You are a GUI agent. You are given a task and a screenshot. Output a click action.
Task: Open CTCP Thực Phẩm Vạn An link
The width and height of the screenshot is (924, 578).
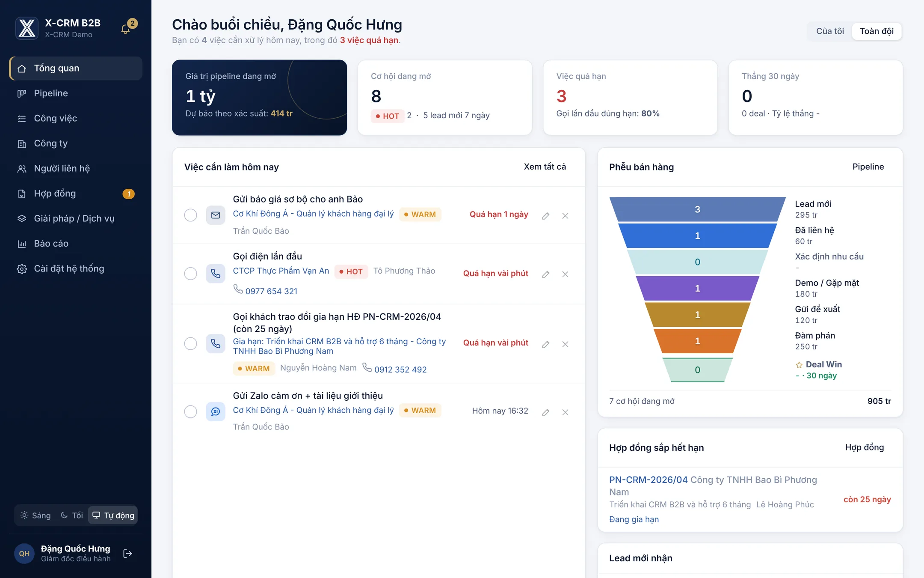click(x=281, y=271)
